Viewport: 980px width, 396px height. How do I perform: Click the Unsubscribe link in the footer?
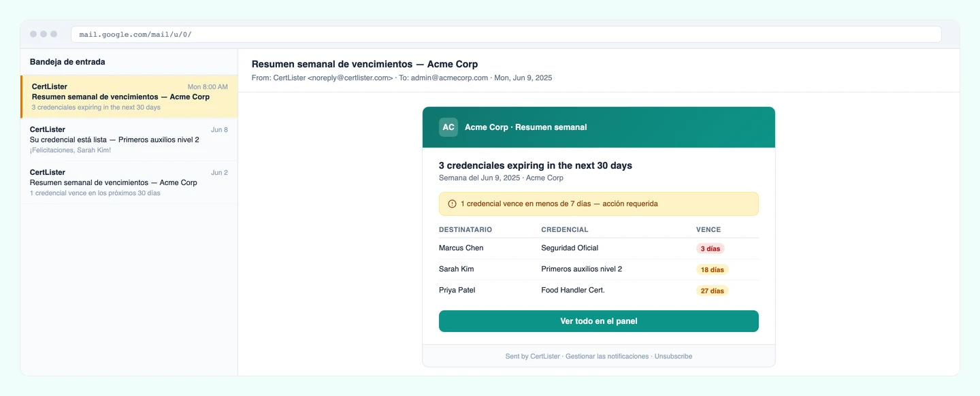[673, 356]
